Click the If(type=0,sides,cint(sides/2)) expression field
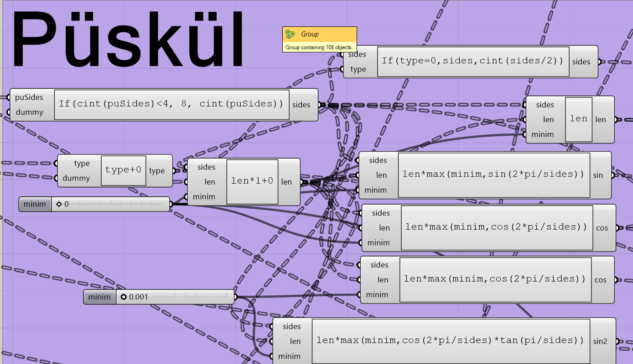 click(473, 61)
